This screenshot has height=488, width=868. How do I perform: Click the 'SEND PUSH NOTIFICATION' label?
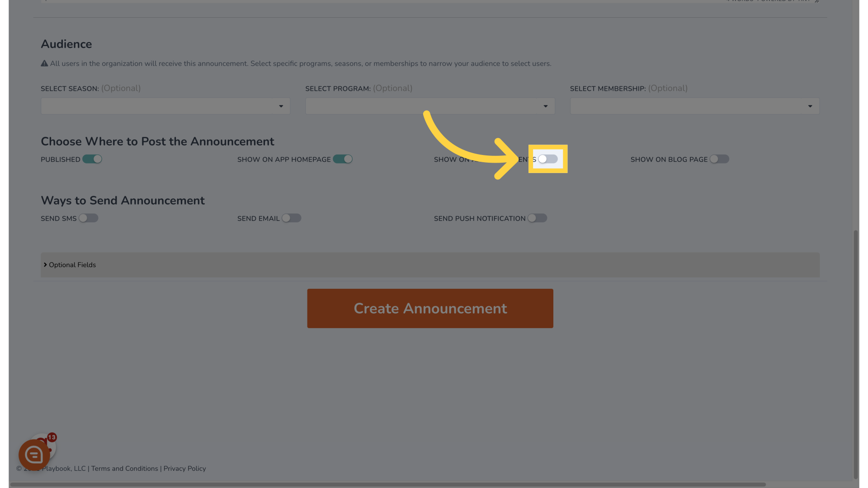pyautogui.click(x=480, y=219)
